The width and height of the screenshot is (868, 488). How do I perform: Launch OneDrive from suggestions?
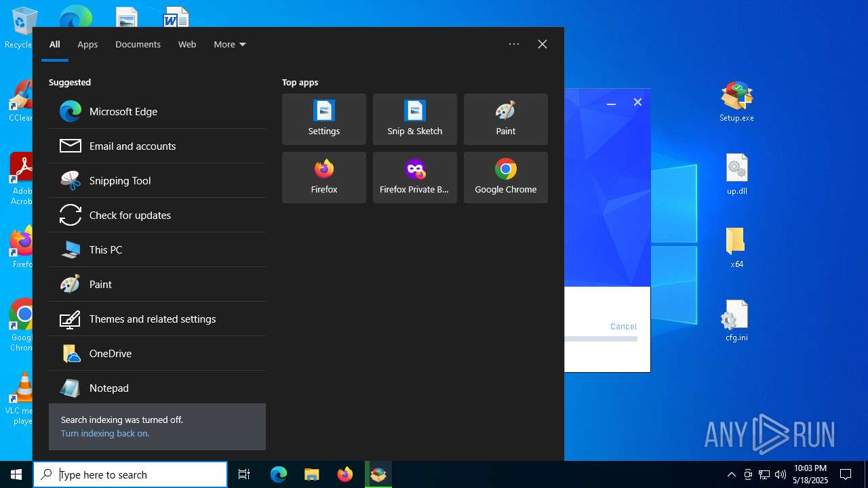pos(157,353)
